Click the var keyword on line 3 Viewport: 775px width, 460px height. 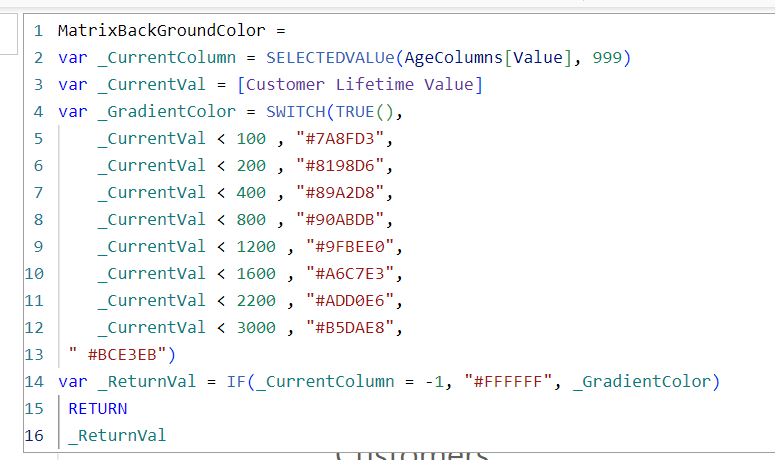(73, 84)
